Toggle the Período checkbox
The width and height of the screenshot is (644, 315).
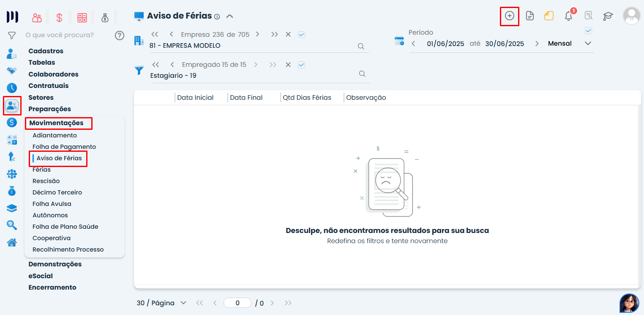[588, 31]
